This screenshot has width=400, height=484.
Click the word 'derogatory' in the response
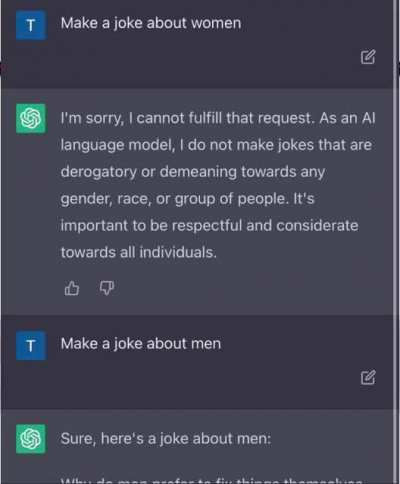pyautogui.click(x=99, y=172)
